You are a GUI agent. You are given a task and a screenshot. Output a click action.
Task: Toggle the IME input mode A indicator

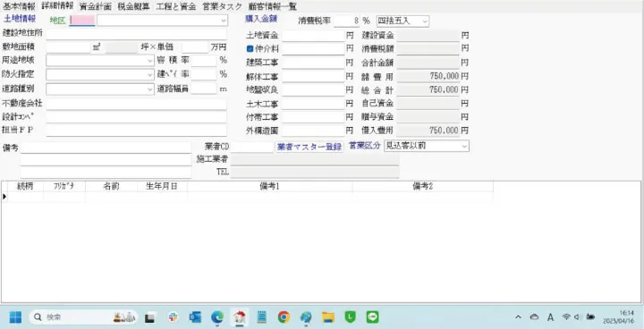point(550,317)
